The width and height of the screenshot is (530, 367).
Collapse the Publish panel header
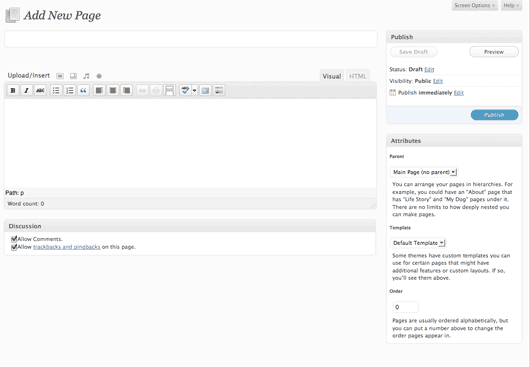454,37
